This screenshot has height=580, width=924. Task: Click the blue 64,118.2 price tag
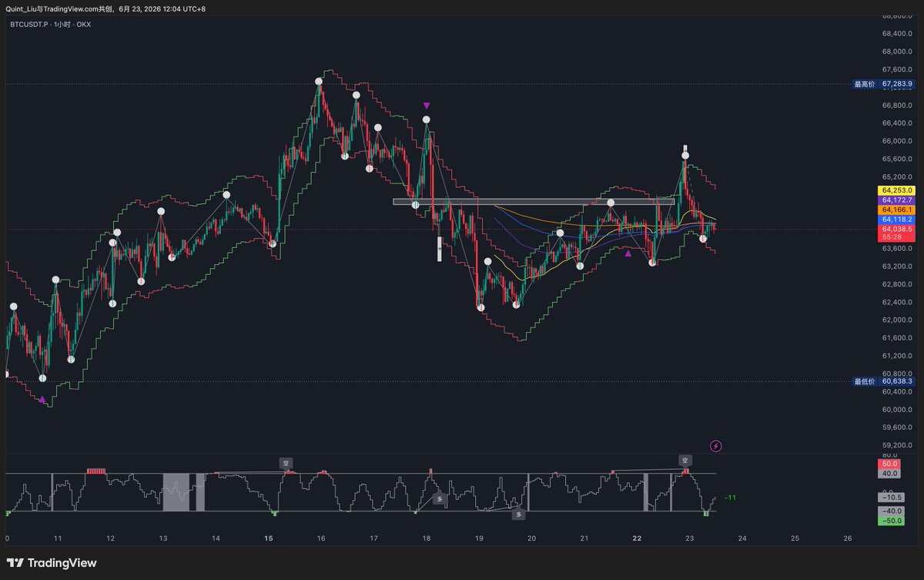(x=897, y=220)
